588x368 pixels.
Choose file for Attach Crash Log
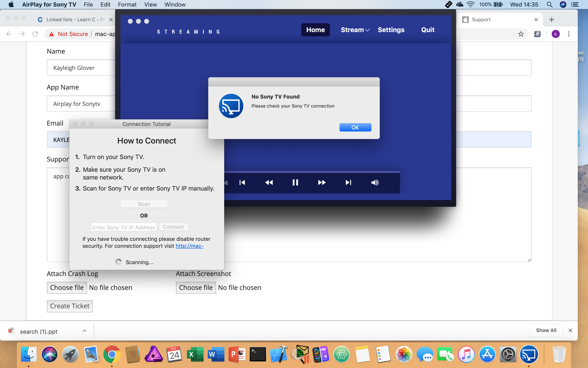[x=67, y=287]
